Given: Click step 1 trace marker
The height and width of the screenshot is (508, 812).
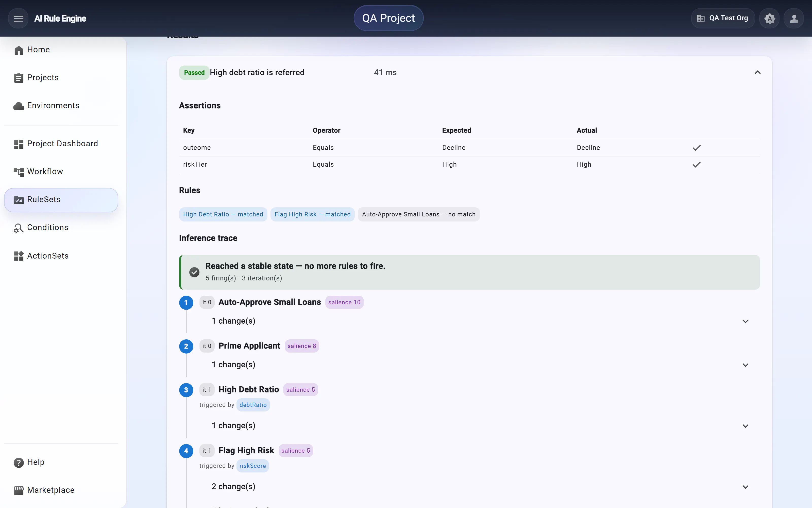Looking at the screenshot, I should tap(186, 302).
